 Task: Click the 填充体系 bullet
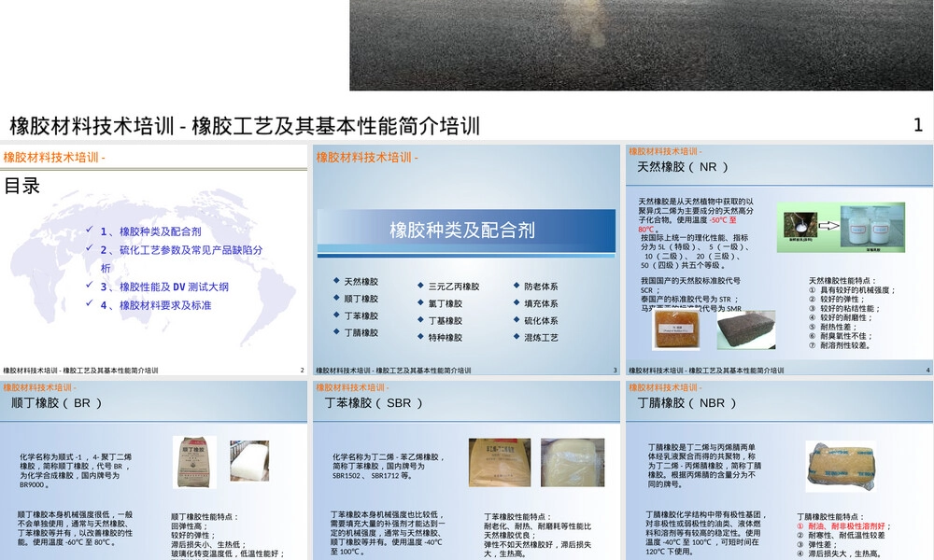pos(541,303)
